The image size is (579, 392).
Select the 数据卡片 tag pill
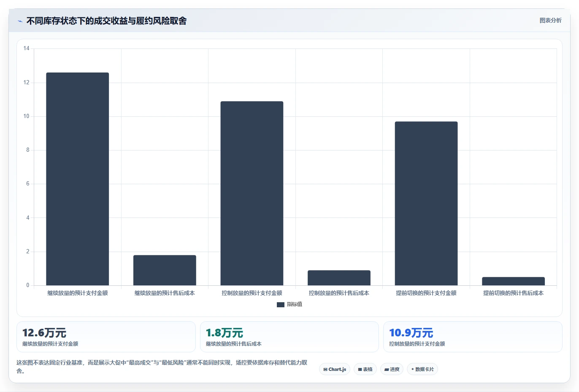(x=422, y=369)
